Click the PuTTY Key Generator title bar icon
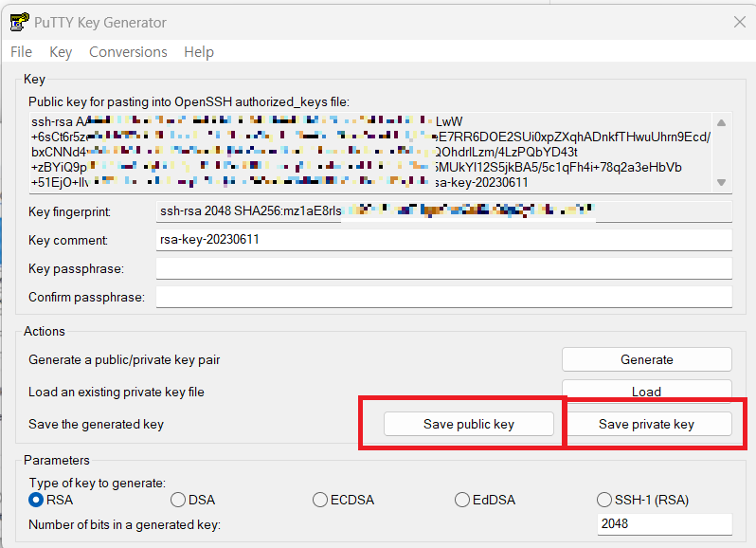Image resolution: width=756 pixels, height=548 pixels. [x=19, y=22]
